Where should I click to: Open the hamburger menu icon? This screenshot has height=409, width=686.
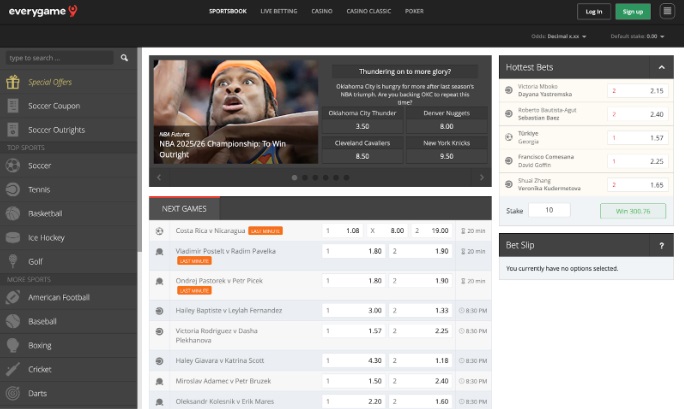pyautogui.click(x=668, y=11)
